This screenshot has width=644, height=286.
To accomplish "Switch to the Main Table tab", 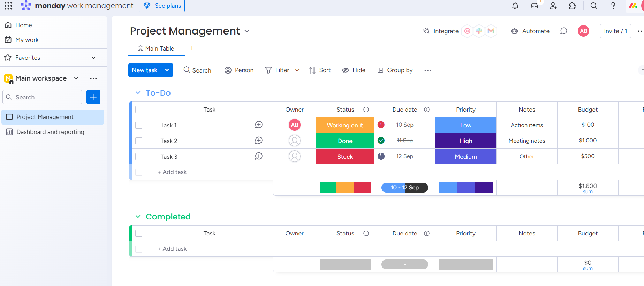I will [156, 48].
